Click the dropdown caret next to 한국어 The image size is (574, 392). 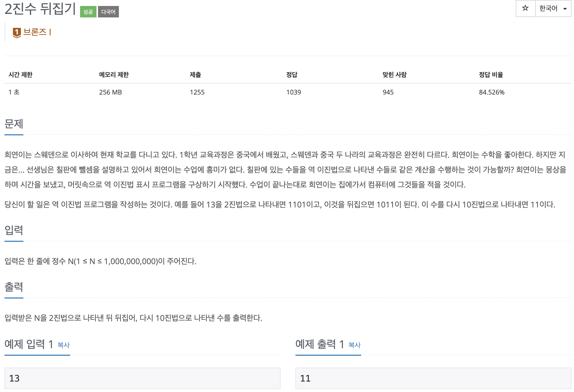[x=565, y=9]
